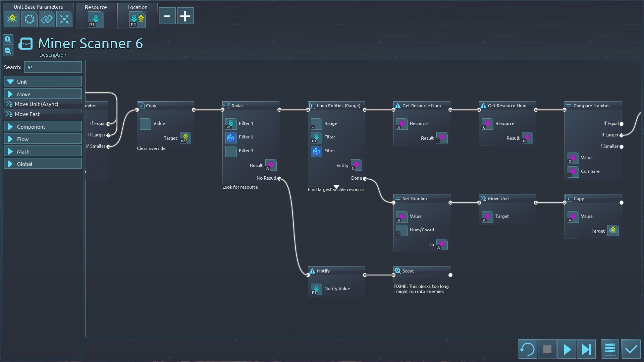Click the Search input field
Viewport: 644px width, 362px height.
53,67
